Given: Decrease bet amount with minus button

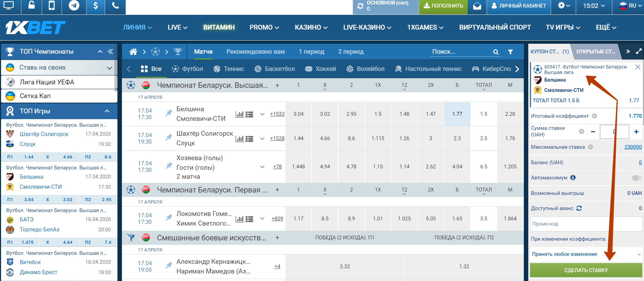Looking at the screenshot, I should point(593,132).
